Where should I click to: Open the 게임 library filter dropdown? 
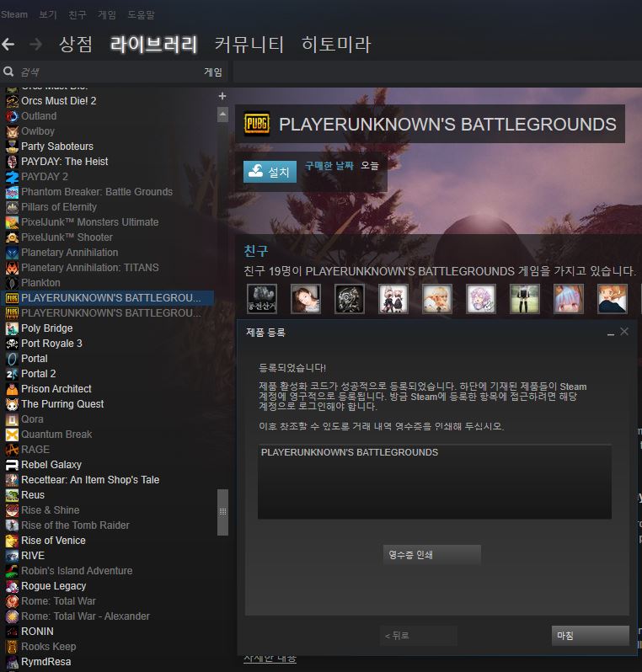click(212, 72)
